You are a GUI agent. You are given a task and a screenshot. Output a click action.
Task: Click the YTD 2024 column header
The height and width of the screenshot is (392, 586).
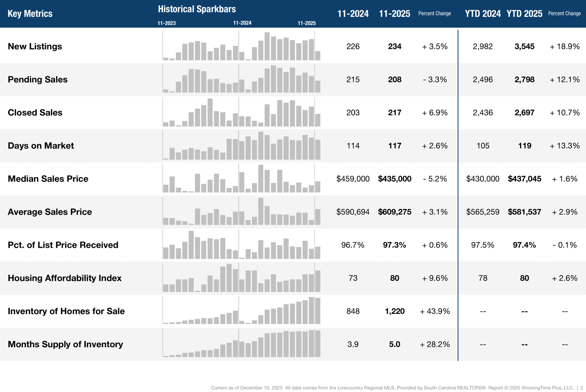tap(483, 14)
